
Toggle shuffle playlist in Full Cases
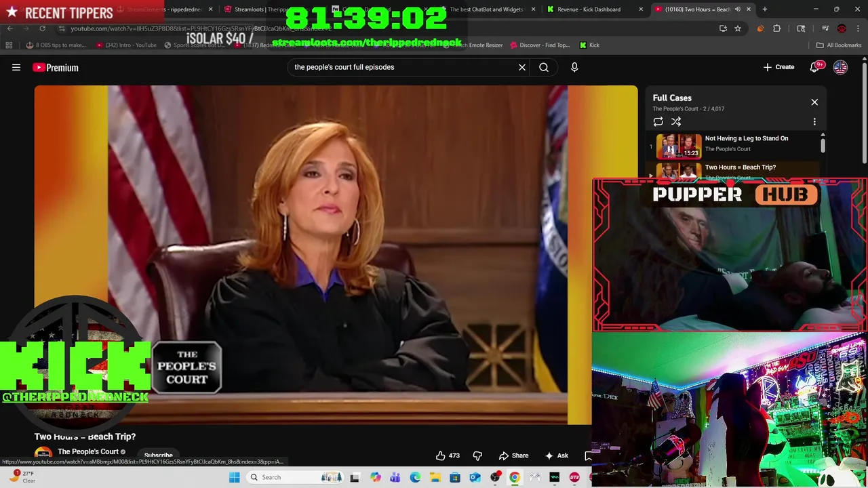coord(676,121)
